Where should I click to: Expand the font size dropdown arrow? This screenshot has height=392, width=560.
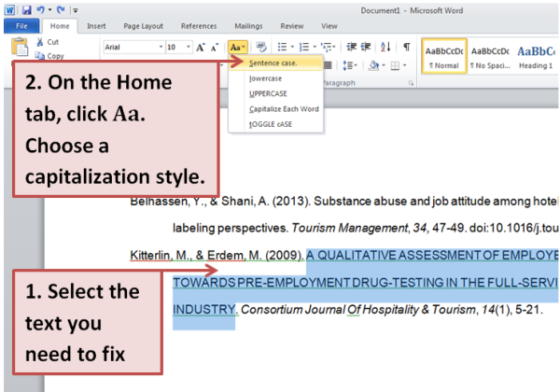[x=189, y=47]
